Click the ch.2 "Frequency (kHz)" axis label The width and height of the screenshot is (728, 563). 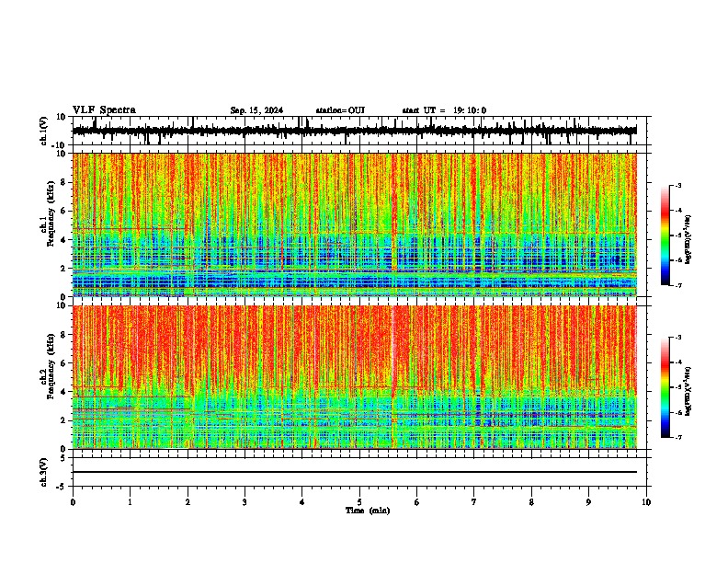coord(52,366)
